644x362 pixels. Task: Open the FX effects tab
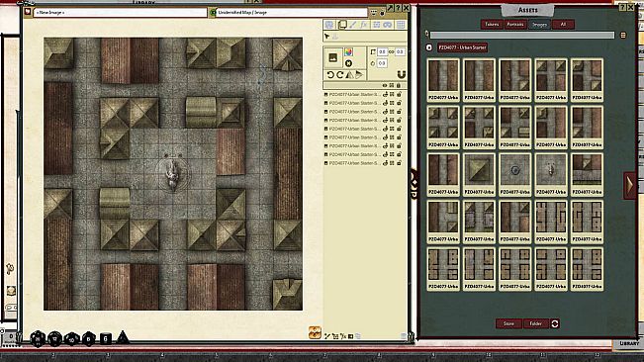(364, 25)
